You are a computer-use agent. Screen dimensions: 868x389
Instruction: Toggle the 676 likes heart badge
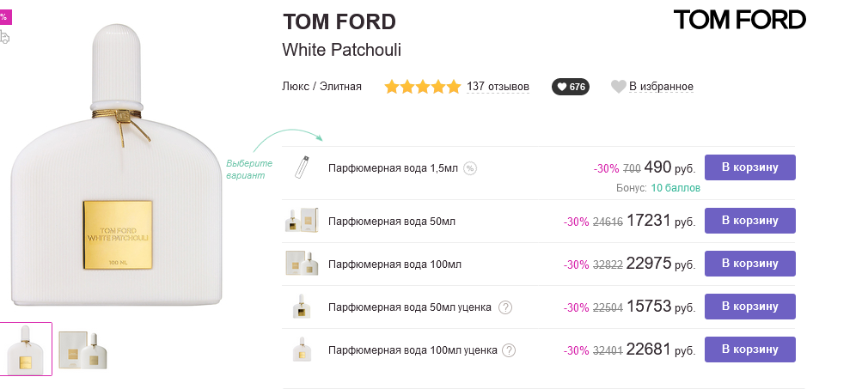(x=571, y=87)
